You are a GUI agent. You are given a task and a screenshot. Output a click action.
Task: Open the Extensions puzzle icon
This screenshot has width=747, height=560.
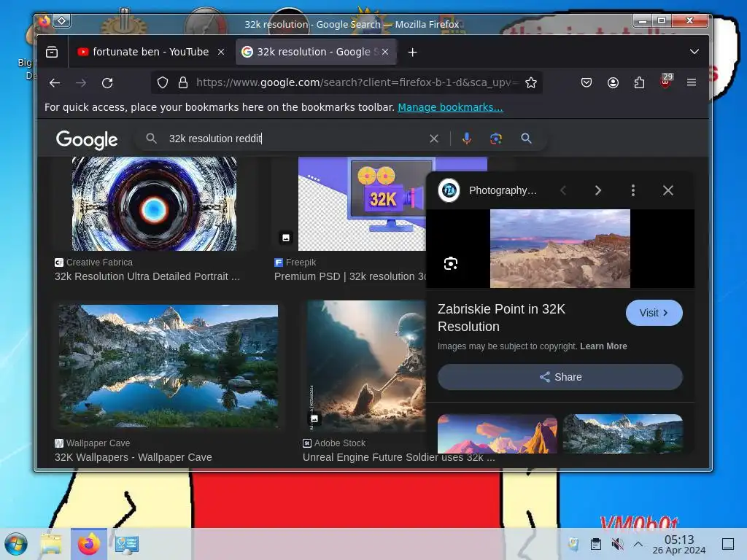pos(639,83)
